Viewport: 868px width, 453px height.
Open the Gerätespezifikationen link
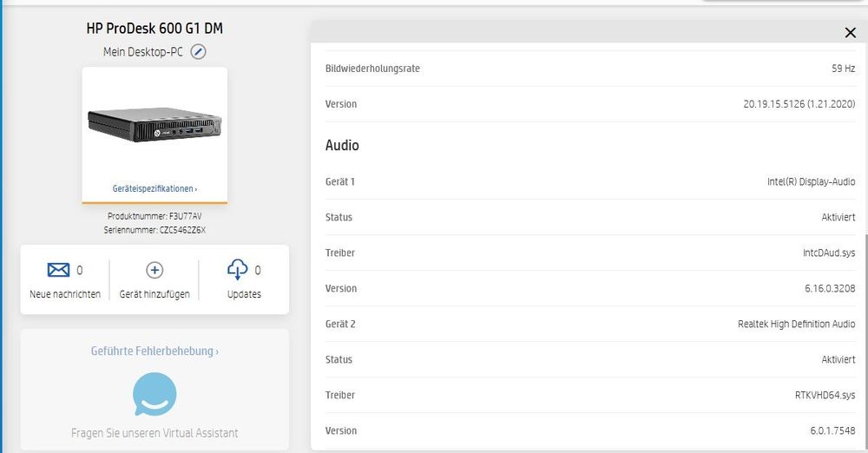[x=155, y=189]
